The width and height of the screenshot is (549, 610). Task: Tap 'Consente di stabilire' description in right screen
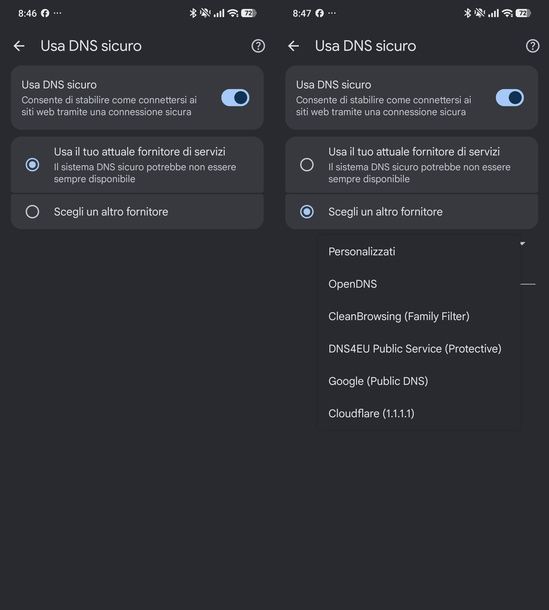383,106
